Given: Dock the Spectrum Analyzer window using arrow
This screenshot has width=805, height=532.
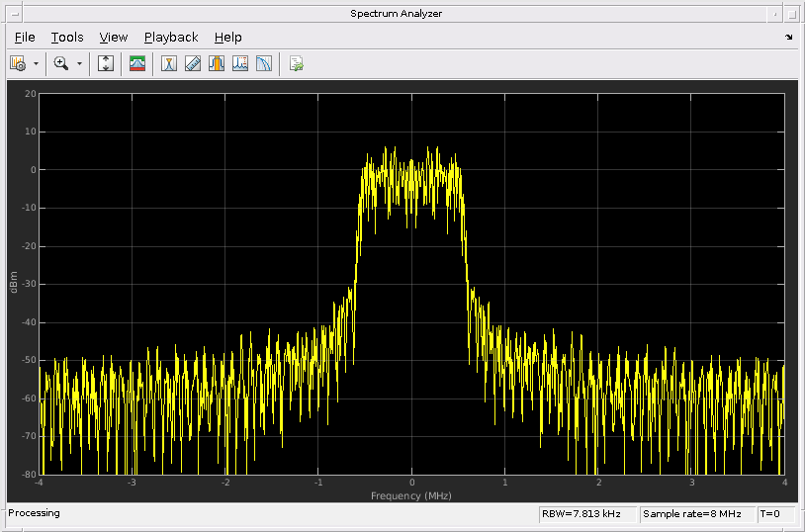Looking at the screenshot, I should (x=789, y=38).
